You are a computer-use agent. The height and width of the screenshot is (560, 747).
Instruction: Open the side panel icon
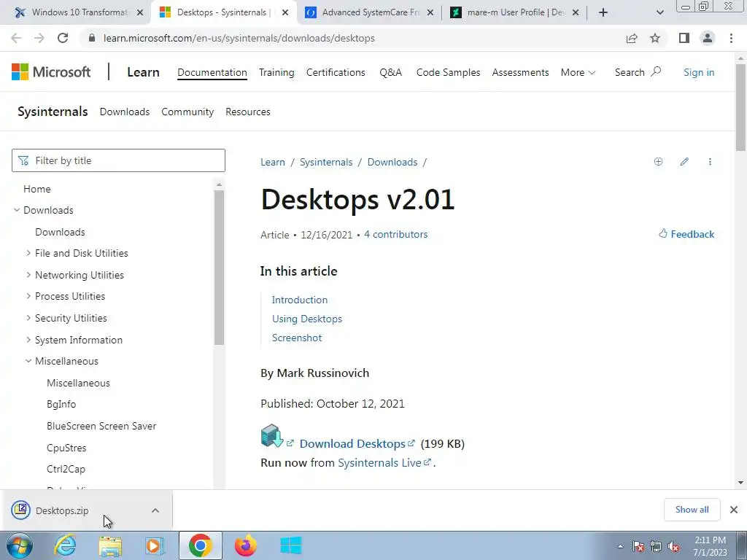[684, 38]
